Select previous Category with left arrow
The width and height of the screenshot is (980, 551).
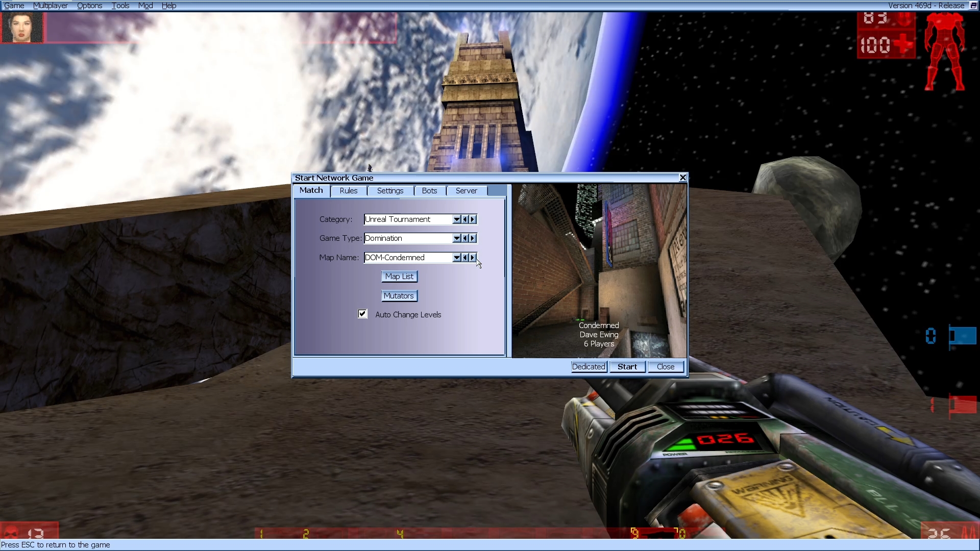coord(465,219)
